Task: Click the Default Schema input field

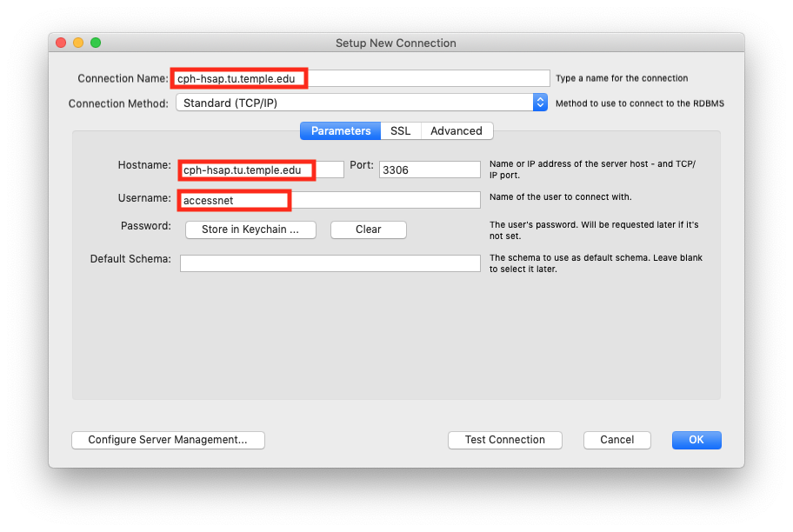Action: click(330, 263)
